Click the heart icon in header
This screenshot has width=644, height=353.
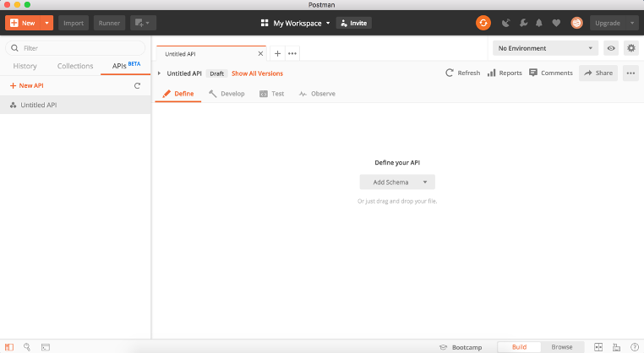click(x=556, y=23)
